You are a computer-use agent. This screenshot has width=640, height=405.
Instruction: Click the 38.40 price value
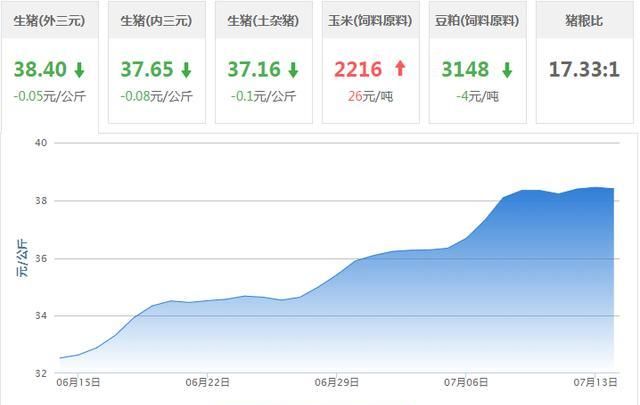(x=40, y=69)
